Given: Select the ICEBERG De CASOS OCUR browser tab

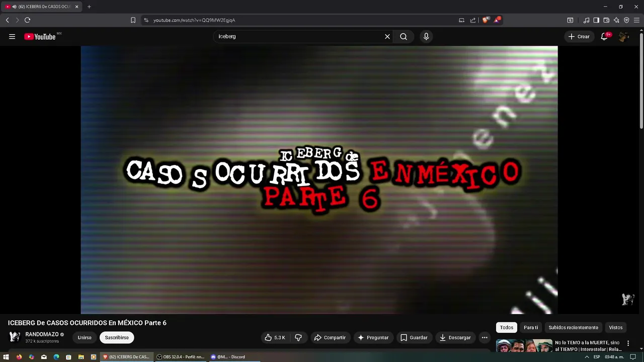Looking at the screenshot, I should 41,7.
